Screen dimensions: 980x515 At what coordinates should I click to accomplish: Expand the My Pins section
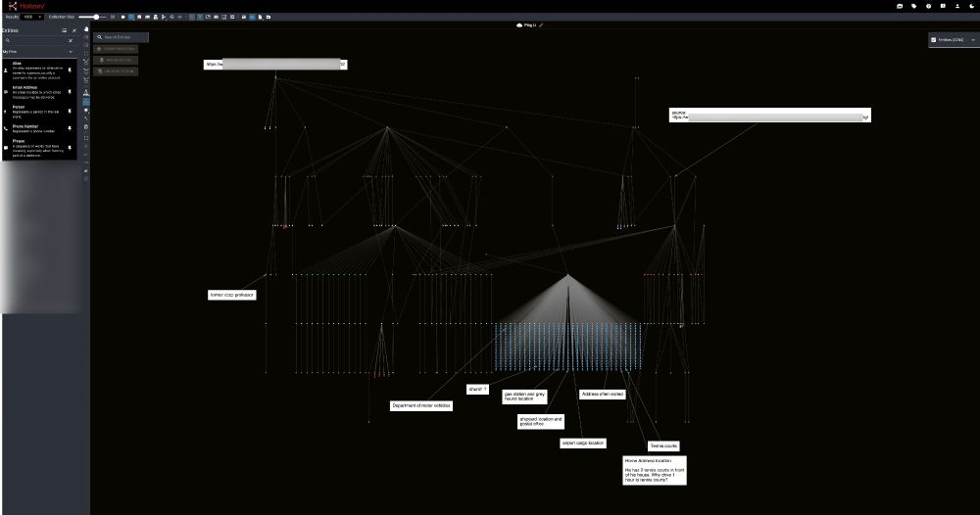(71, 52)
